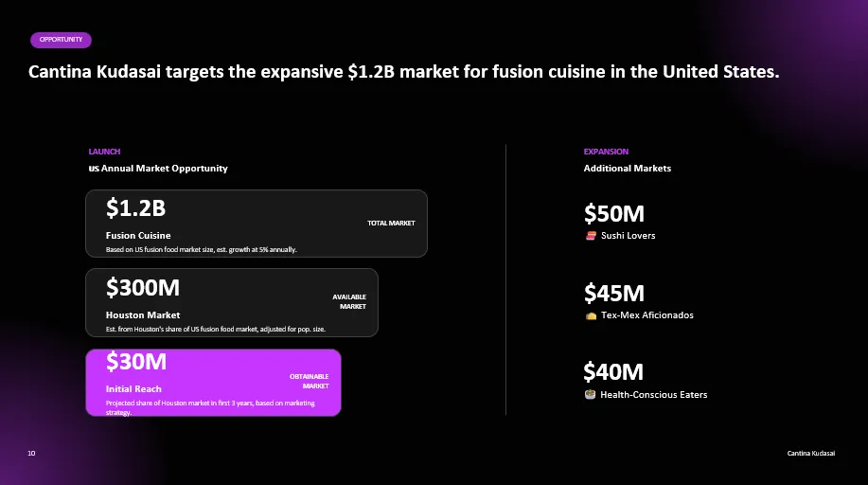Click the Cantina Kudasai footer text
The image size is (868, 485).
pos(811,454)
